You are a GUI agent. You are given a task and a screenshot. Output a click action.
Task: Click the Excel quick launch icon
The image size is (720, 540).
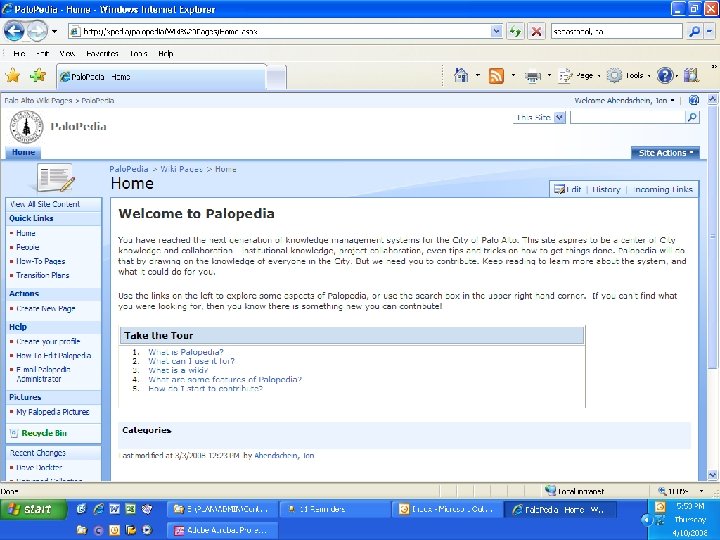[x=130, y=509]
